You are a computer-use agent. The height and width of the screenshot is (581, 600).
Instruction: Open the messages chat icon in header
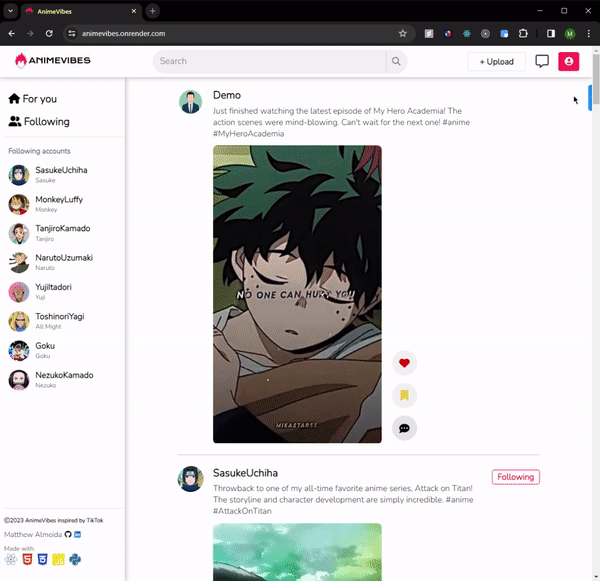(542, 61)
